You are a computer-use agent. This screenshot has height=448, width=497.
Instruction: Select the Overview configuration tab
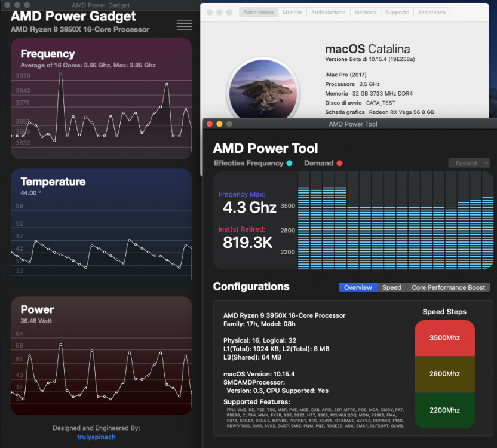pyautogui.click(x=358, y=287)
